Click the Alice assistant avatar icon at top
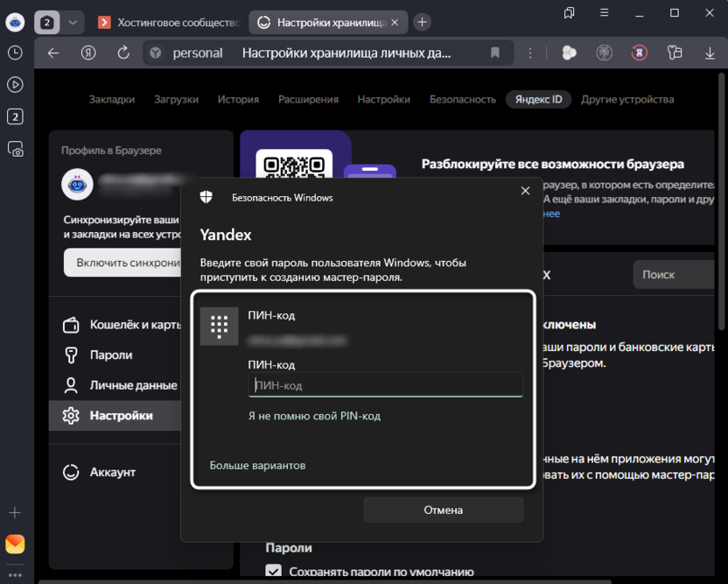728x584 pixels. (x=15, y=22)
